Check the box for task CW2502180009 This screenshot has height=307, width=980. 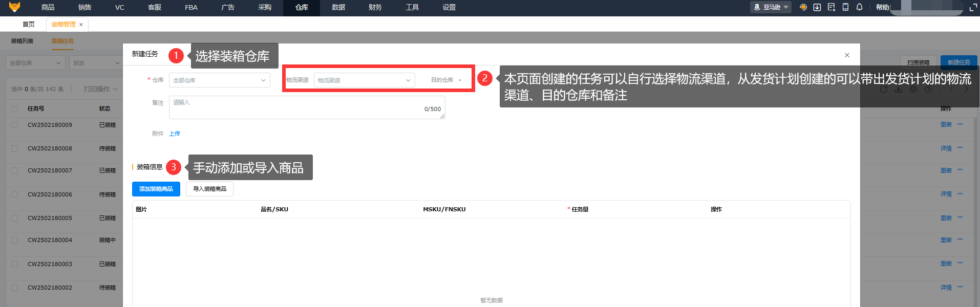pyautogui.click(x=14, y=125)
